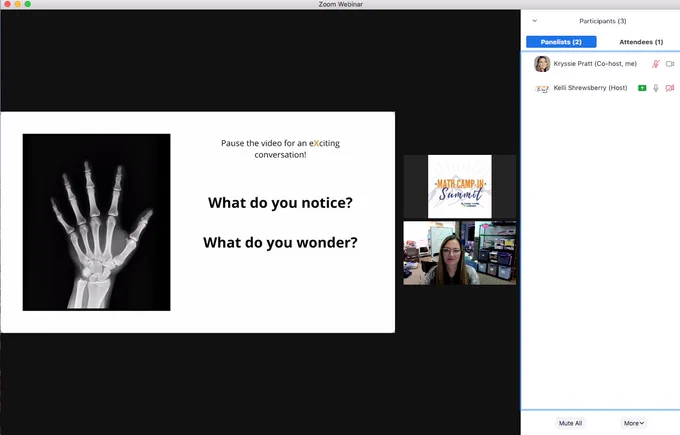
Task: Click 'Pause the video for an eXciting conversation!' text
Action: click(280, 149)
